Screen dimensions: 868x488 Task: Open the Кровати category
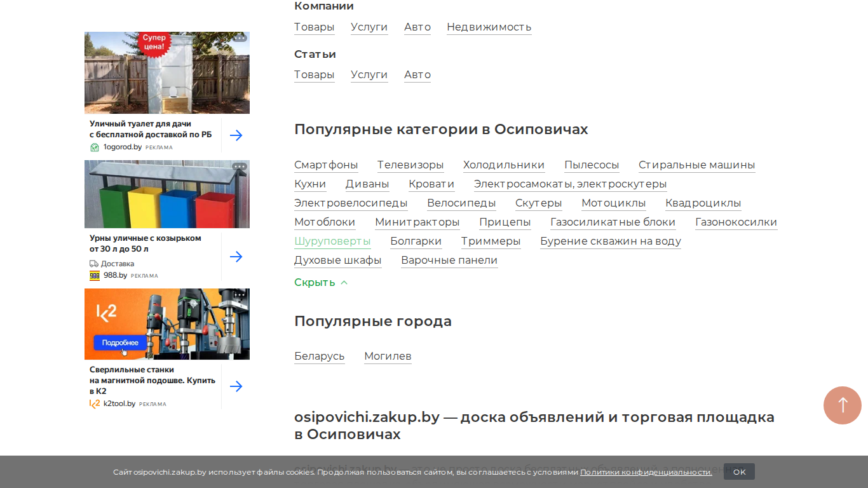point(431,184)
